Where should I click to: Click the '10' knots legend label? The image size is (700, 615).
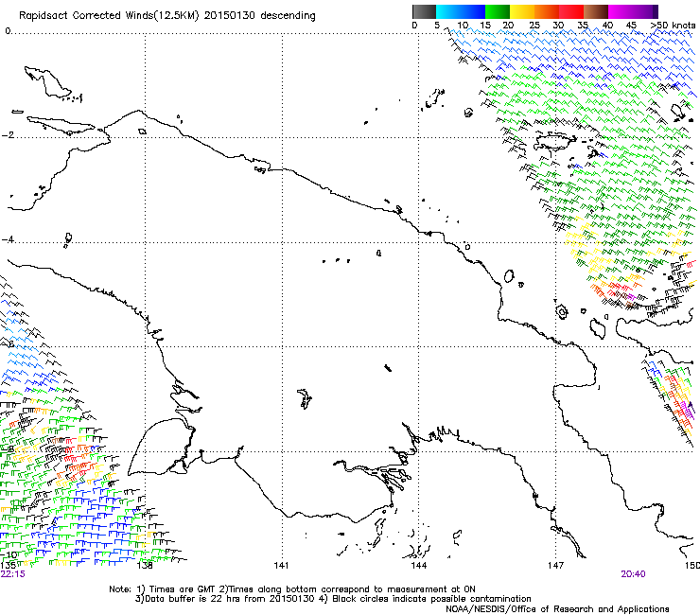click(x=463, y=26)
